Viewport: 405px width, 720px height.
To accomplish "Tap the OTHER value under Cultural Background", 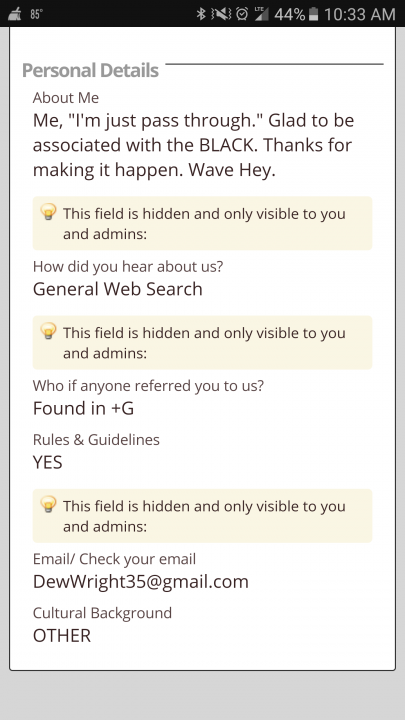I will tap(62, 636).
